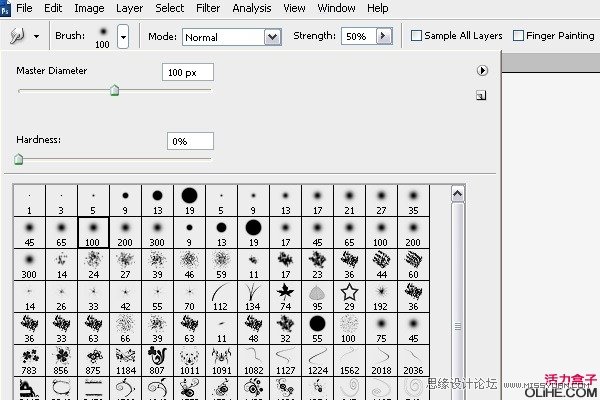600x400 pixels.
Task: Click the Photoshop application icon
Action: point(5,9)
